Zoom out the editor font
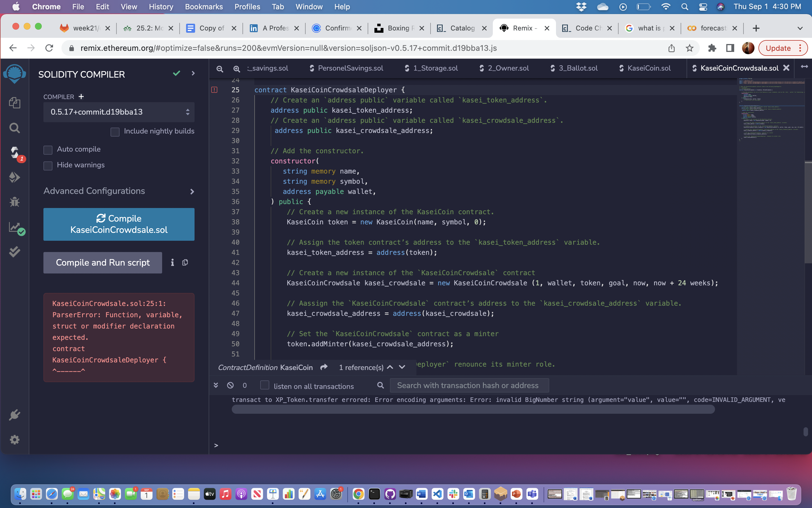 pyautogui.click(x=220, y=69)
